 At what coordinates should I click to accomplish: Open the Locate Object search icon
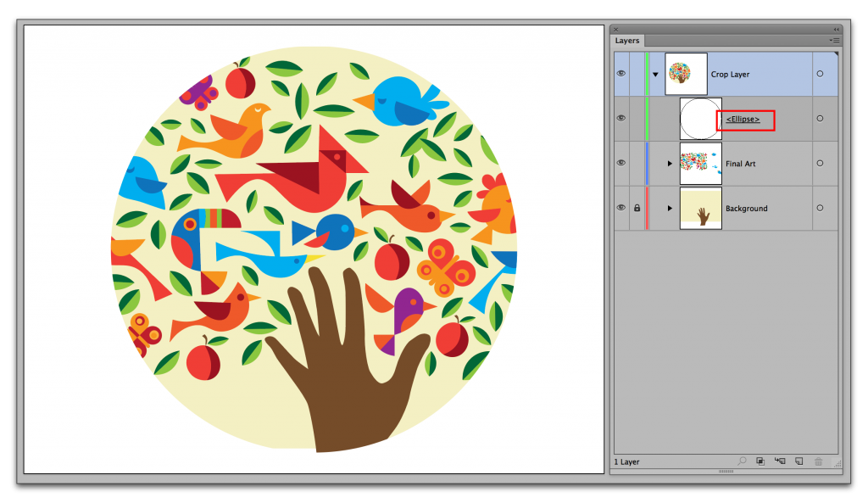point(743,461)
